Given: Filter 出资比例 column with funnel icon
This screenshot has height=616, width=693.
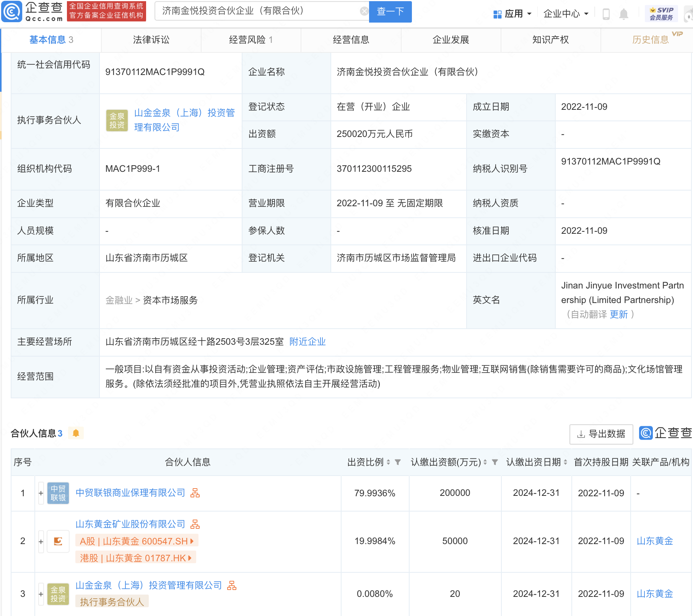Looking at the screenshot, I should (398, 462).
